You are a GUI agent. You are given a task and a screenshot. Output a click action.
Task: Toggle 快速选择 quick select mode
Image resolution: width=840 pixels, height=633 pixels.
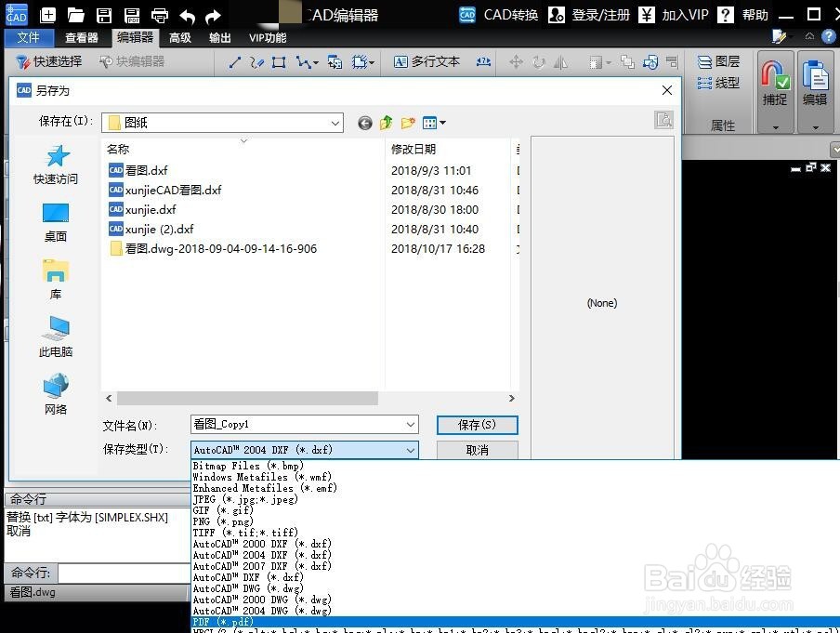click(55, 62)
